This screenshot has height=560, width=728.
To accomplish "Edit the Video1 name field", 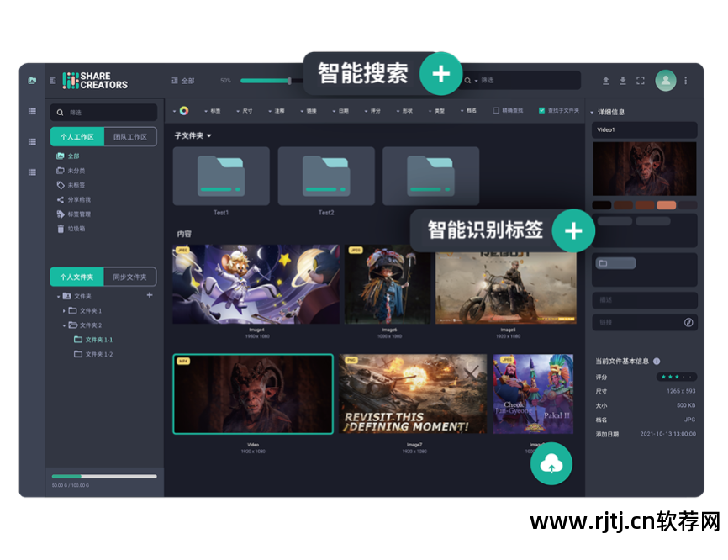I will coord(645,130).
